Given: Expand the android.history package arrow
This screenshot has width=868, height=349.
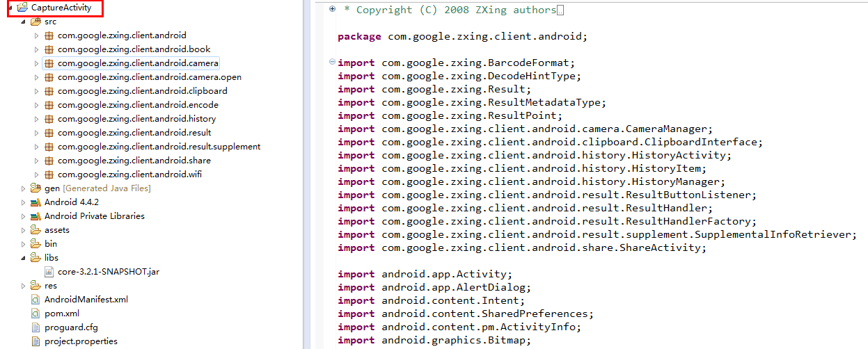Looking at the screenshot, I should [x=37, y=119].
